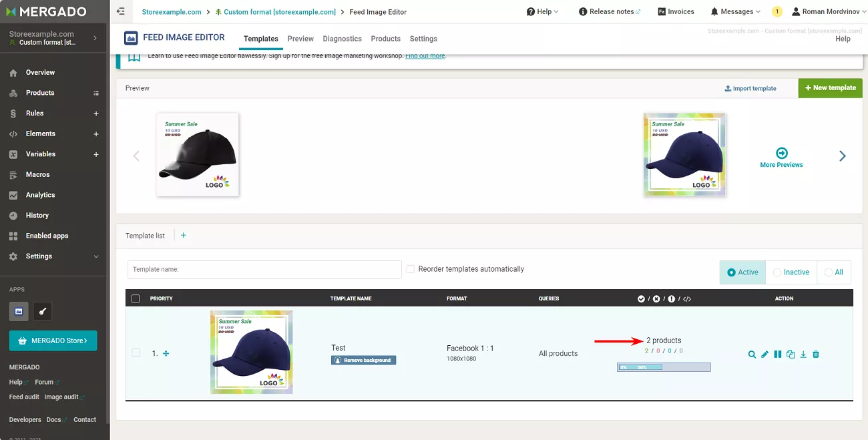Switch to the Diagnostics tab
This screenshot has height=440, width=868.
pos(342,39)
